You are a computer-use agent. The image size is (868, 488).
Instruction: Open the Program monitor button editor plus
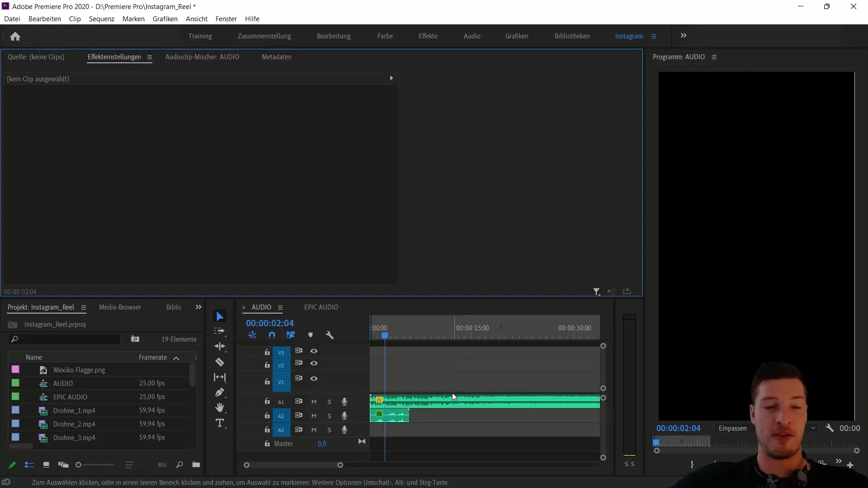(850, 465)
